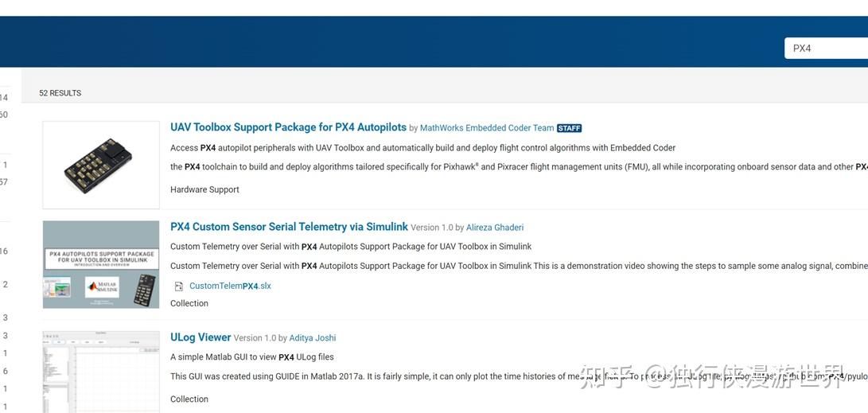The image size is (868, 413).
Task: Visit MathWorks Embedded Coder Team author page
Action: click(487, 128)
